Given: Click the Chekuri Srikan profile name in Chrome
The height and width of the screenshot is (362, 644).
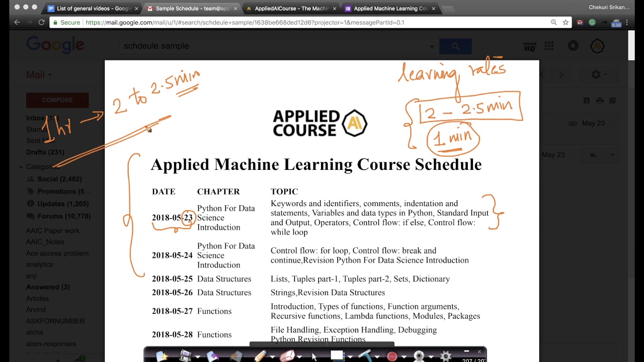Looking at the screenshot, I should pos(609,8).
